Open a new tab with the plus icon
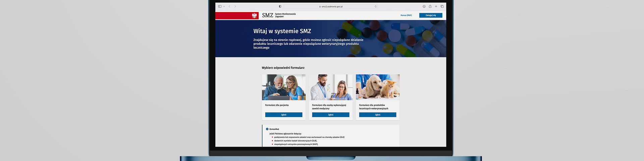The image size is (644, 161). [436, 6]
